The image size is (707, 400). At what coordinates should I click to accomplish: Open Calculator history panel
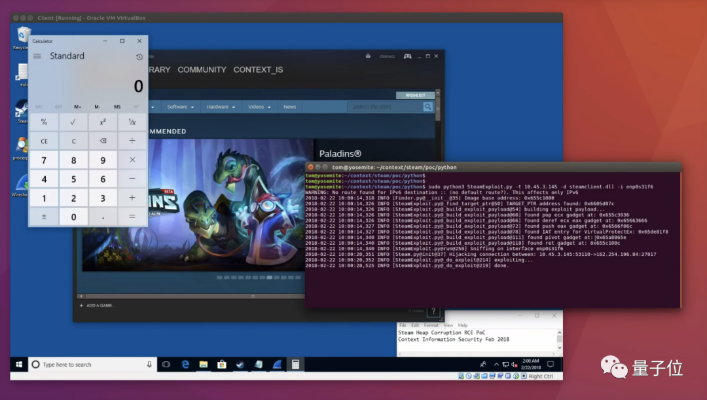[x=139, y=57]
